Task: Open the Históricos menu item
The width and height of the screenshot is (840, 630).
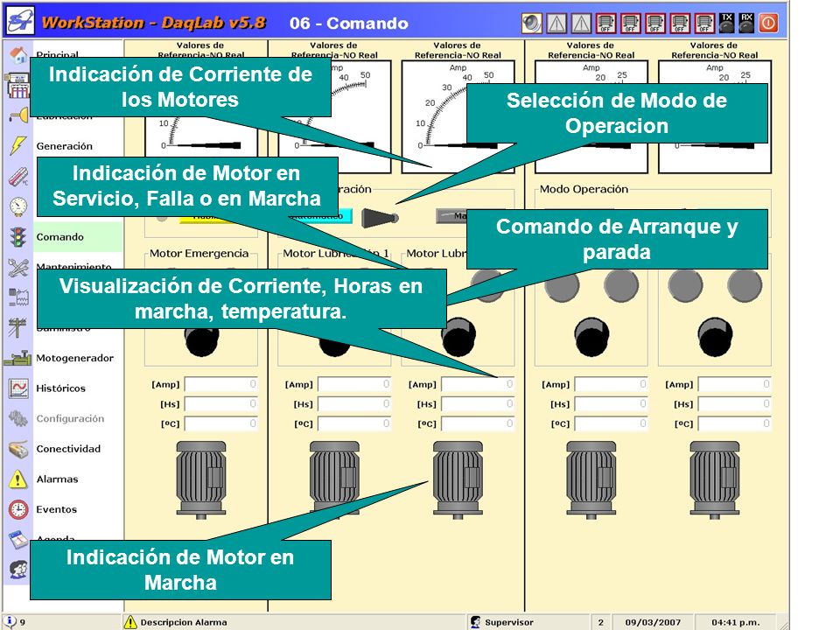Action: (60, 388)
